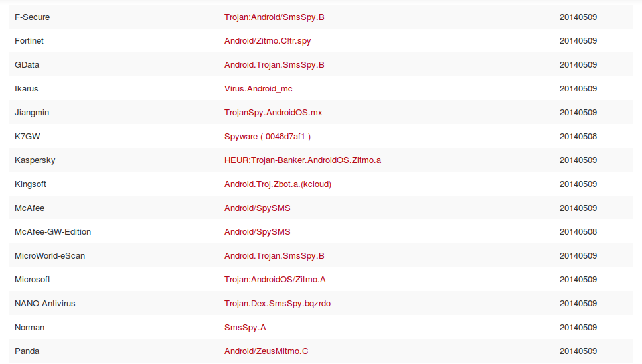Click the McAfee-GW-Edition vendor name
The width and height of the screenshot is (642, 364).
tap(52, 231)
